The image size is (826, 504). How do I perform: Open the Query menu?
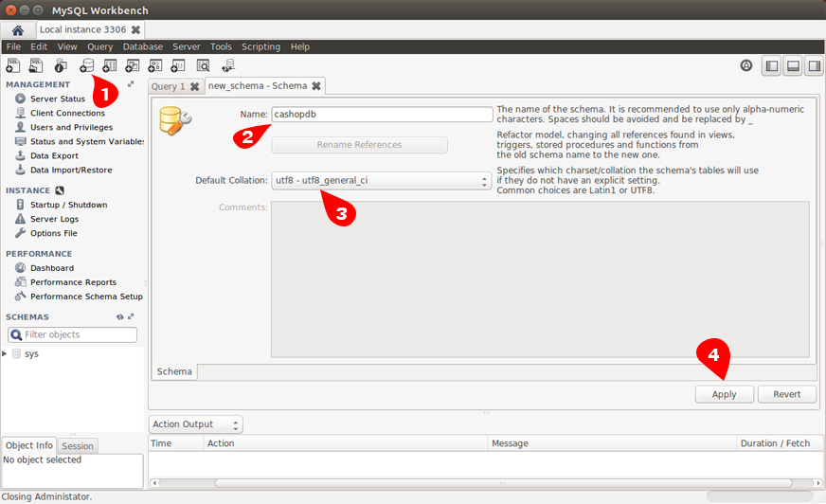point(100,46)
